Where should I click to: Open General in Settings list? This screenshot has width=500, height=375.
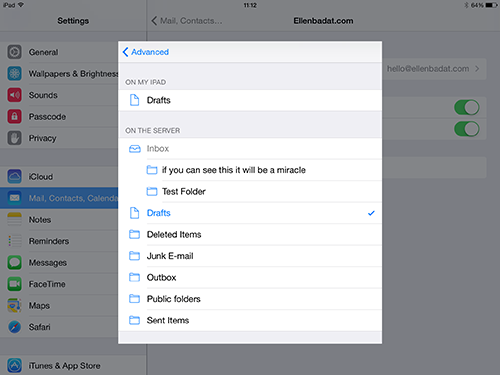(59, 52)
